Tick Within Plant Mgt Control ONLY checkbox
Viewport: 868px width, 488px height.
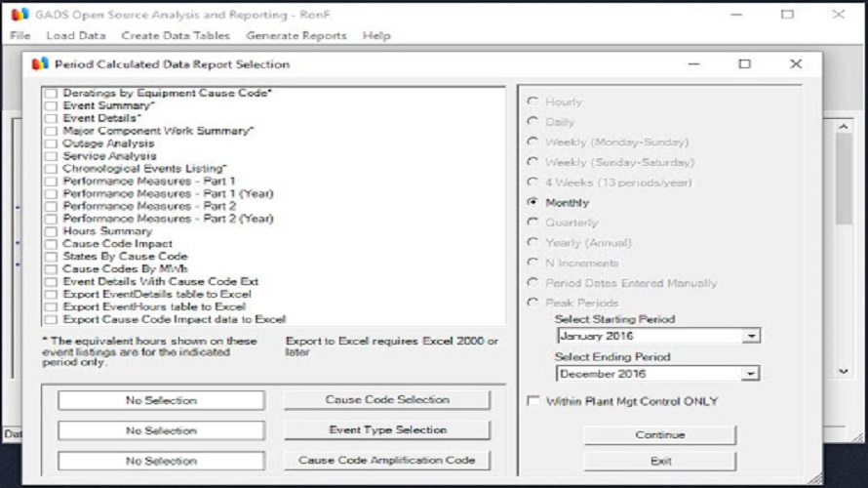[533, 401]
